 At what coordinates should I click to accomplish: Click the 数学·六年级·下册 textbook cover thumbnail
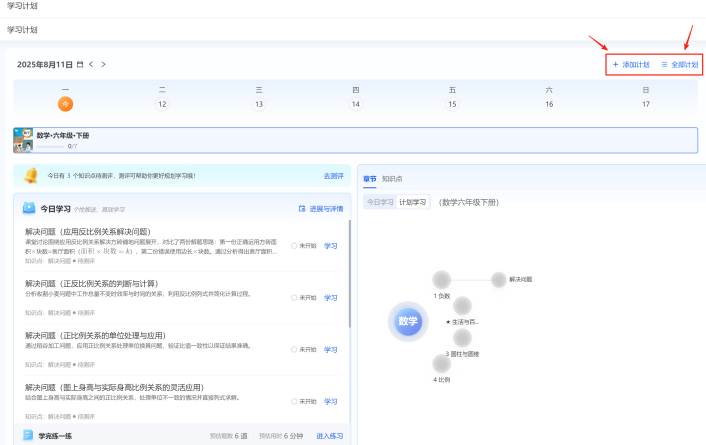point(24,139)
